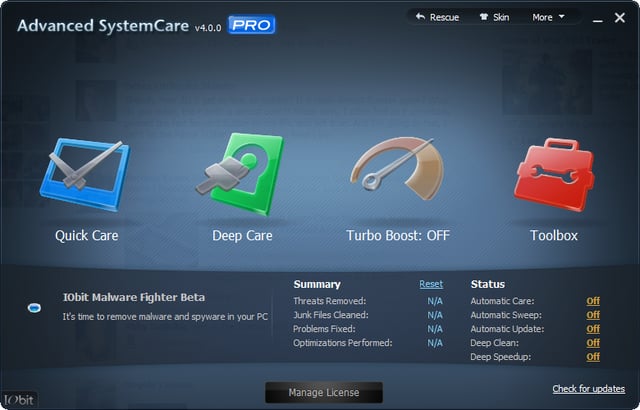The width and height of the screenshot is (640, 410).
Task: Reset the Summary statistics
Action: pyautogui.click(x=431, y=284)
